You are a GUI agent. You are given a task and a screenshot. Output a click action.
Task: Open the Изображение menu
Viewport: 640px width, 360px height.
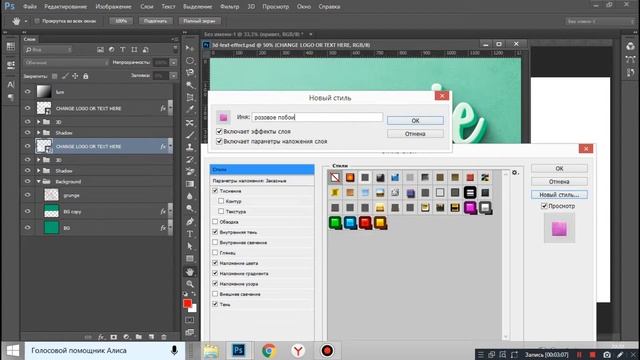tap(113, 7)
